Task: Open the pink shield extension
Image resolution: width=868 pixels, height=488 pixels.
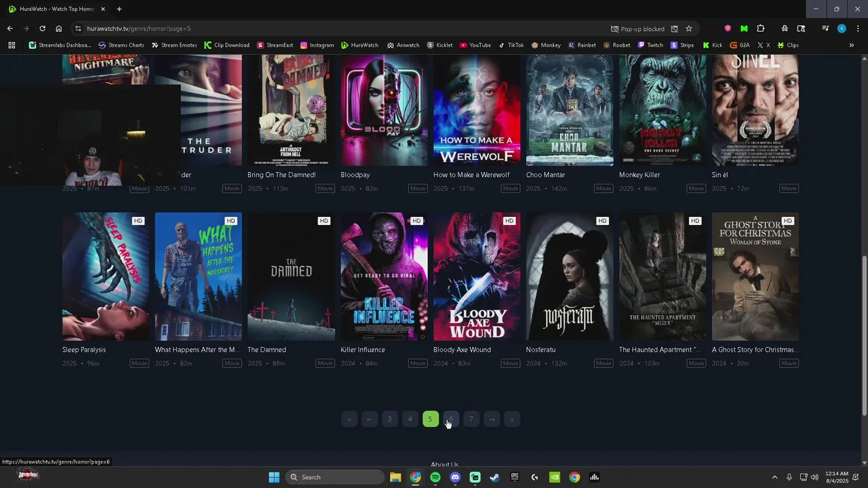Action: (x=728, y=28)
